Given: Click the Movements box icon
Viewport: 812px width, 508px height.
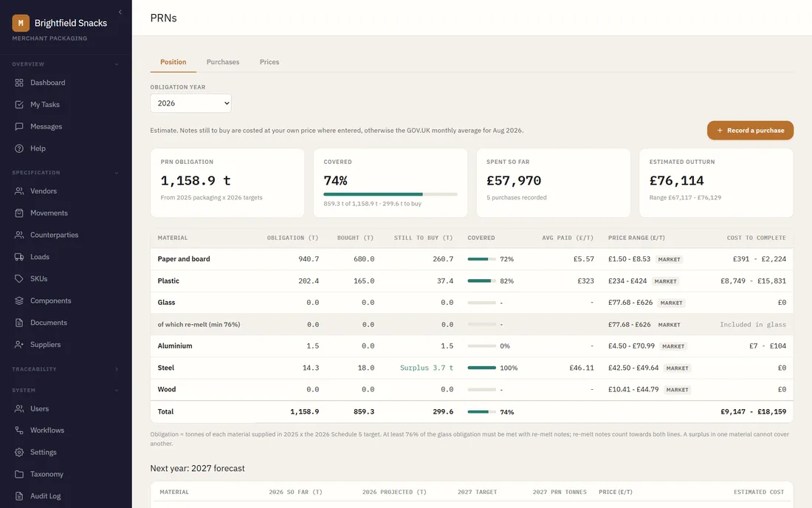Looking at the screenshot, I should pos(19,213).
